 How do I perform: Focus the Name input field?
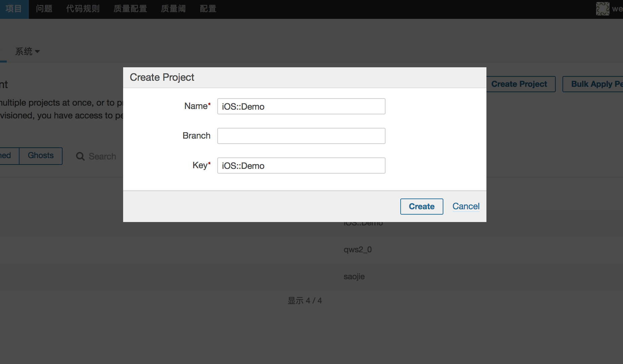click(301, 106)
